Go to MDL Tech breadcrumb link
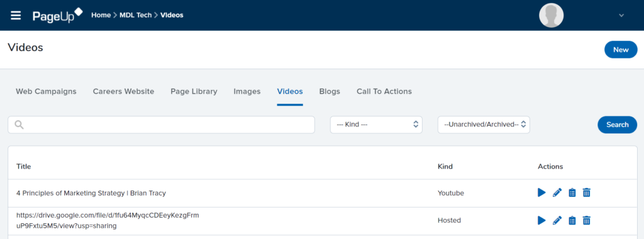Screen dimensions: 644x239 [136, 15]
